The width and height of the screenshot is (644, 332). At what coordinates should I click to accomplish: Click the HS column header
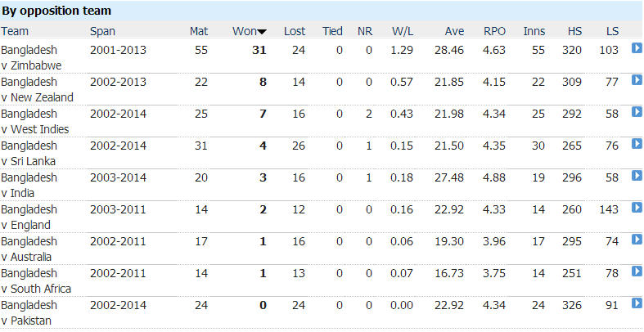pos(574,31)
